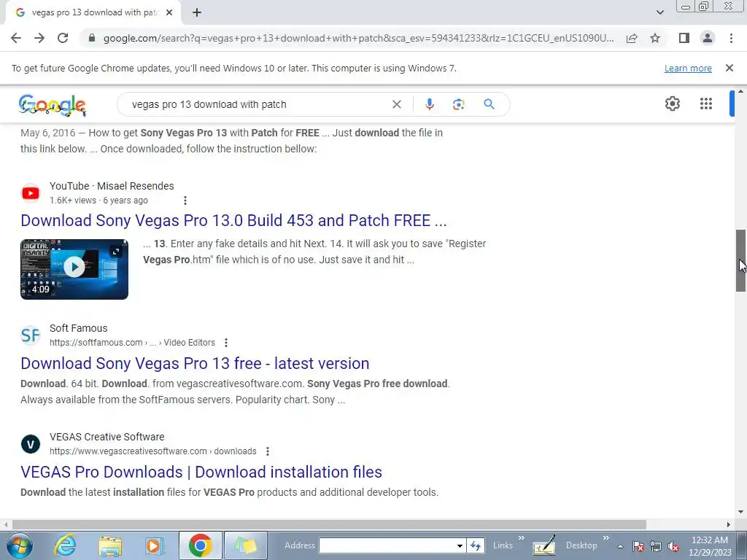Image resolution: width=747 pixels, height=560 pixels.
Task: Click the Soft Famous SF site icon
Action: [x=31, y=335]
